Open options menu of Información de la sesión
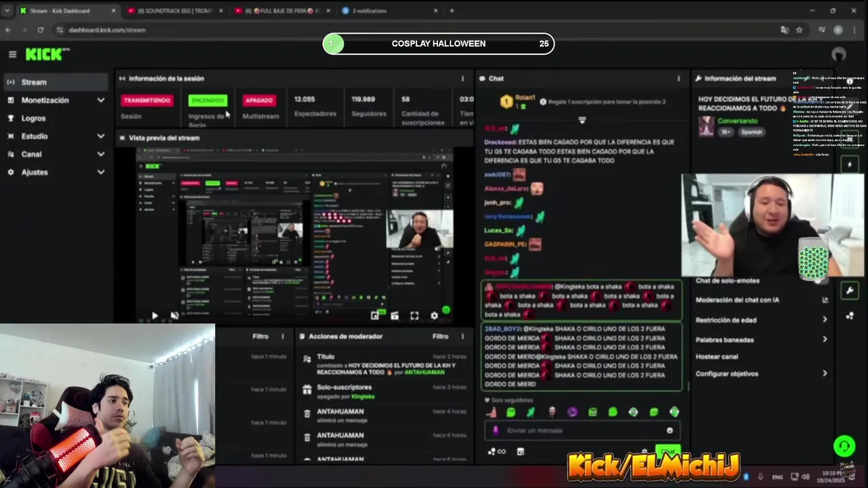 coord(462,79)
